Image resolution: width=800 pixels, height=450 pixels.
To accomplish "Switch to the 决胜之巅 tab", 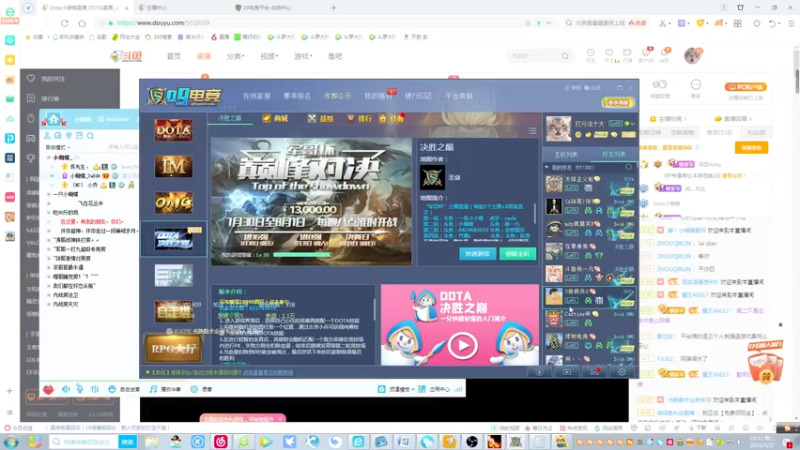I will pos(230,118).
